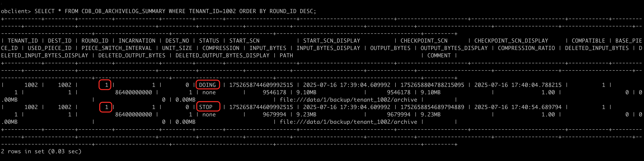This screenshot has width=644, height=161.
Task: Click the COMPRESSION_RATIO column header
Action: (526, 48)
